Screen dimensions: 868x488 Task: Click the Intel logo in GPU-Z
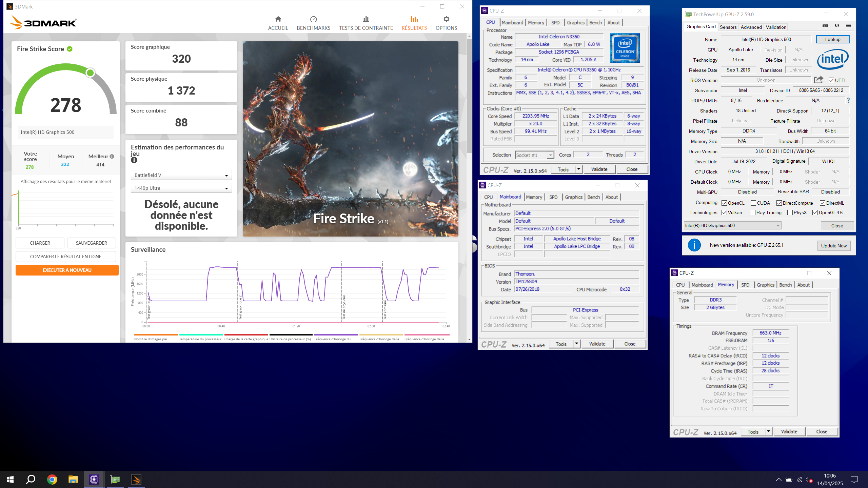tap(833, 60)
